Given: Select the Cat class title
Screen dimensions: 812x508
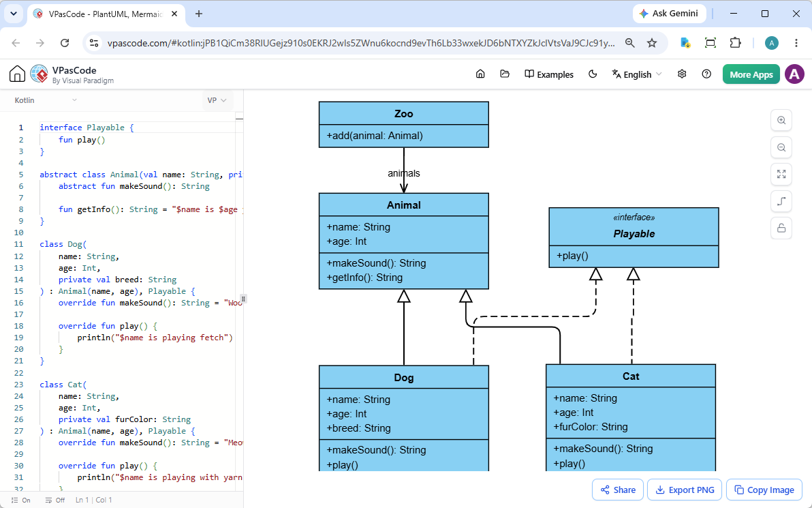Looking at the screenshot, I should [631, 376].
